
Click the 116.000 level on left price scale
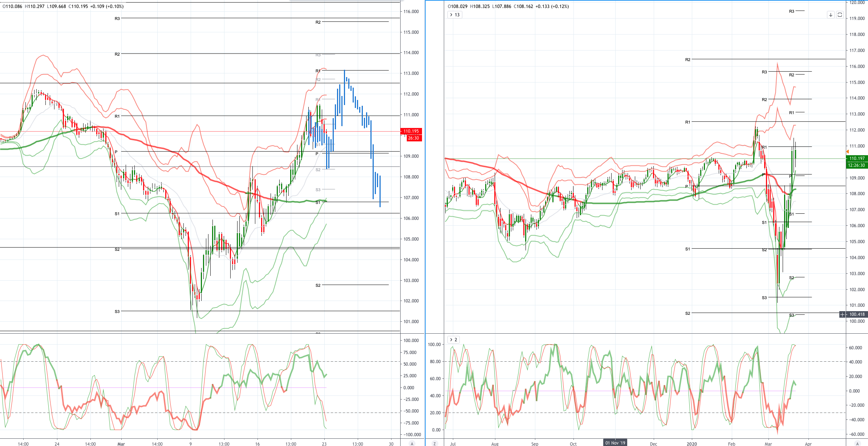(411, 12)
